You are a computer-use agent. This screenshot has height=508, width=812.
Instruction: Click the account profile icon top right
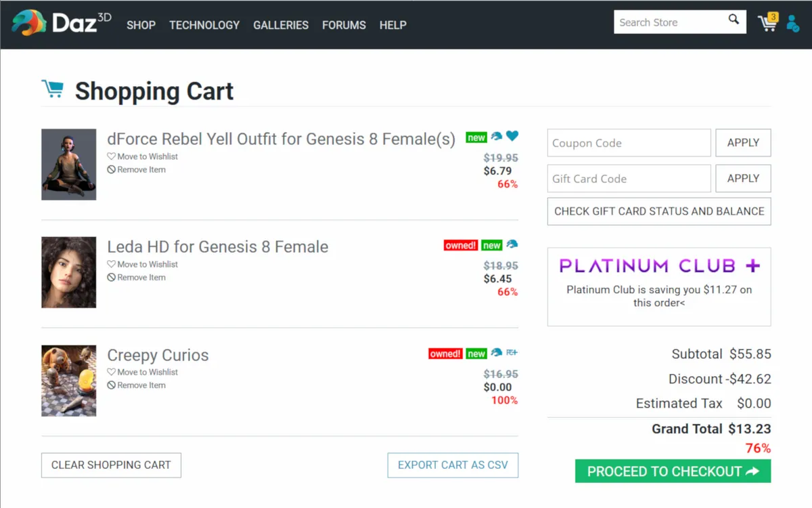point(793,23)
